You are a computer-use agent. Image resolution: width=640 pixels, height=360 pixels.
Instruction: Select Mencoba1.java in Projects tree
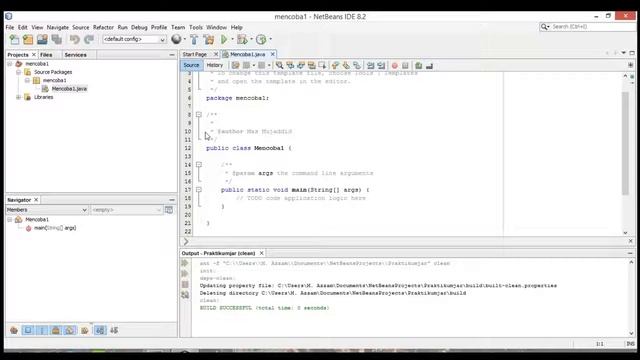tap(69, 89)
